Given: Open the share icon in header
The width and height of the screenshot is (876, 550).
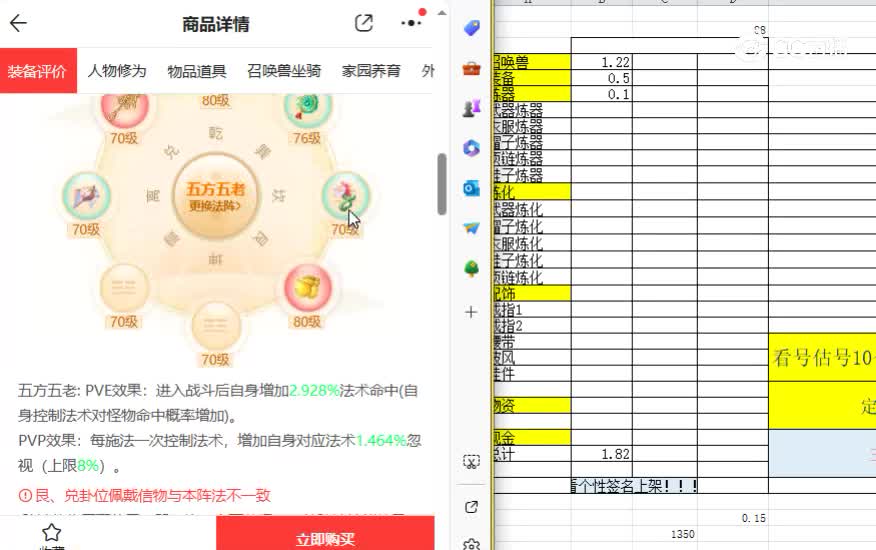Looking at the screenshot, I should pyautogui.click(x=364, y=23).
